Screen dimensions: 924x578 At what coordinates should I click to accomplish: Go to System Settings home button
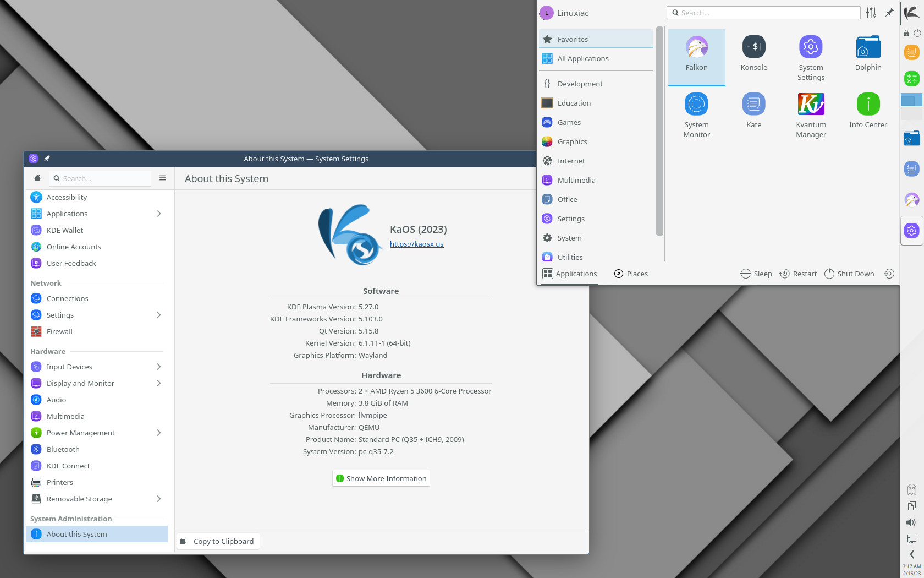point(37,178)
